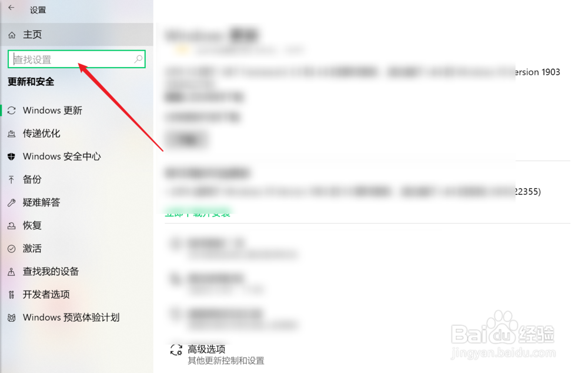The width and height of the screenshot is (588, 373).
Task: Click the 恢复 recovery icon
Action: coord(12,225)
